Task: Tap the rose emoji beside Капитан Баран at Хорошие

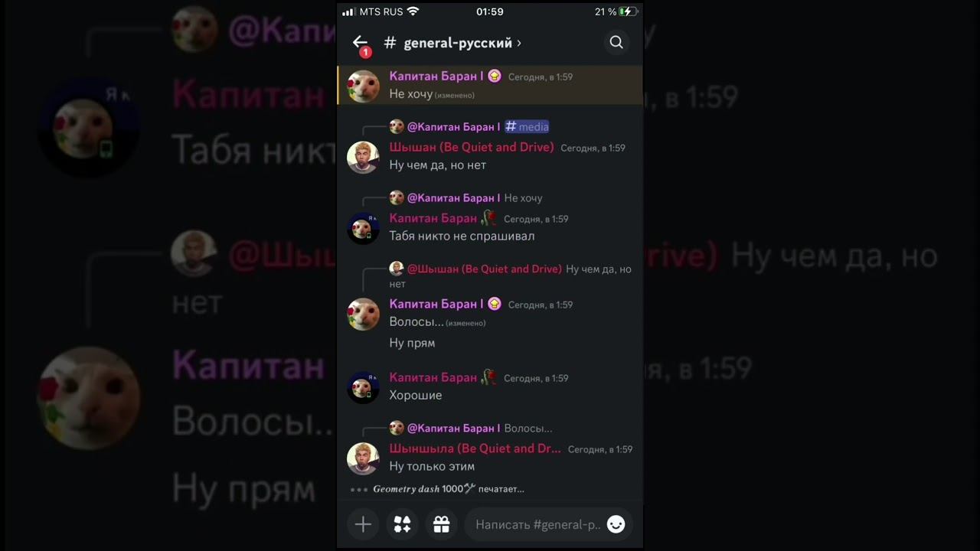Action: (x=488, y=377)
